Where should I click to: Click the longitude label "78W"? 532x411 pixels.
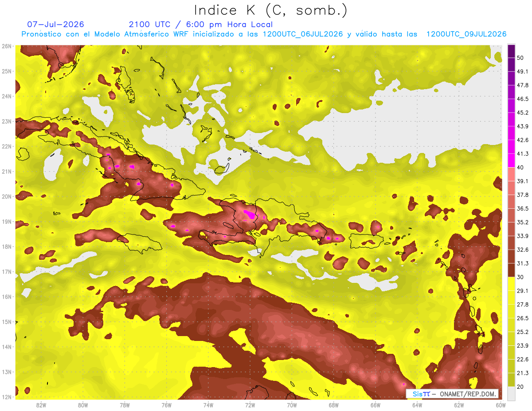(125, 405)
